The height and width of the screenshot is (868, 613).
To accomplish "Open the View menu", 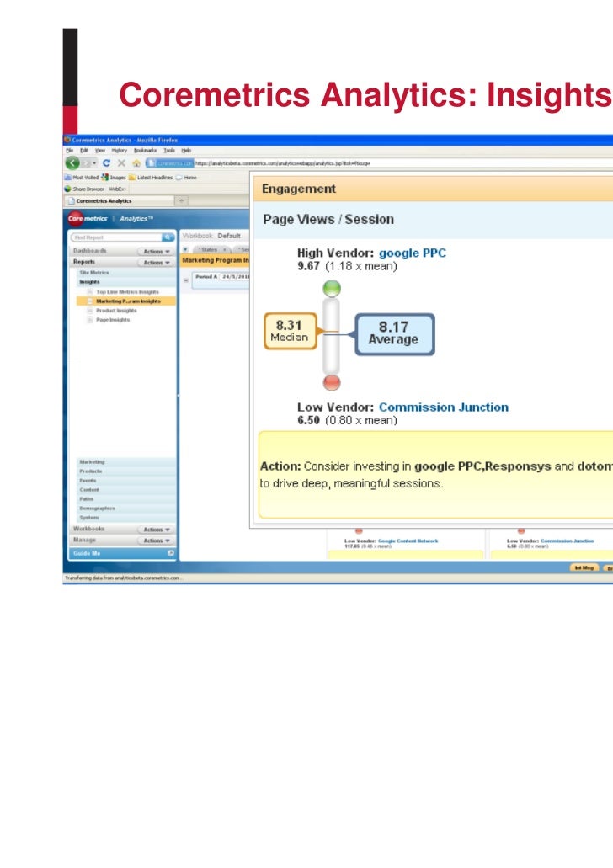I will click(x=99, y=150).
